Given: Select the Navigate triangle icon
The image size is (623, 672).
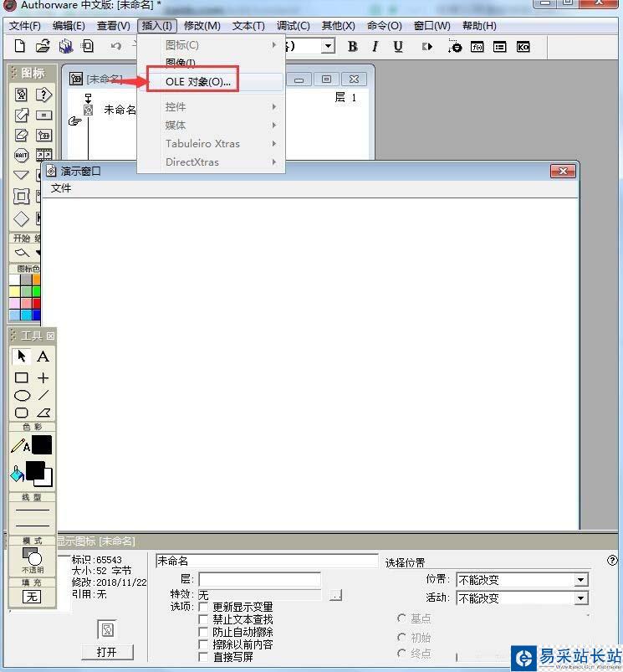Looking at the screenshot, I should pos(21,175).
